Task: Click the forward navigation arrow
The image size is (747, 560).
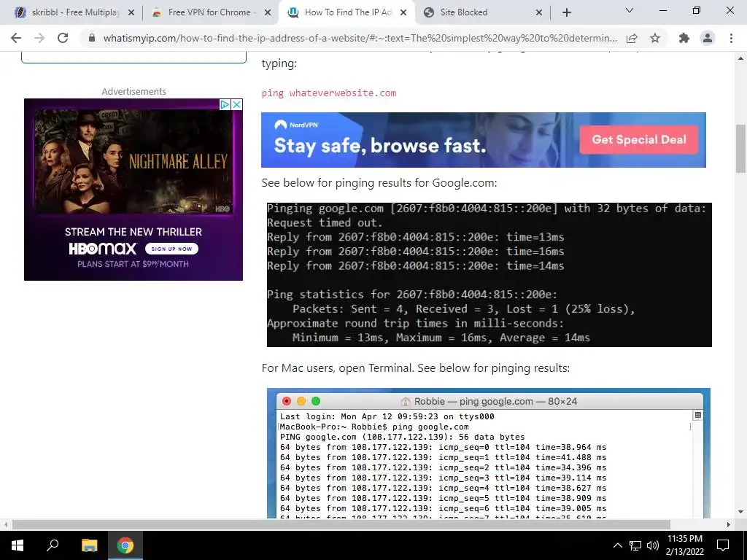Action: point(39,38)
